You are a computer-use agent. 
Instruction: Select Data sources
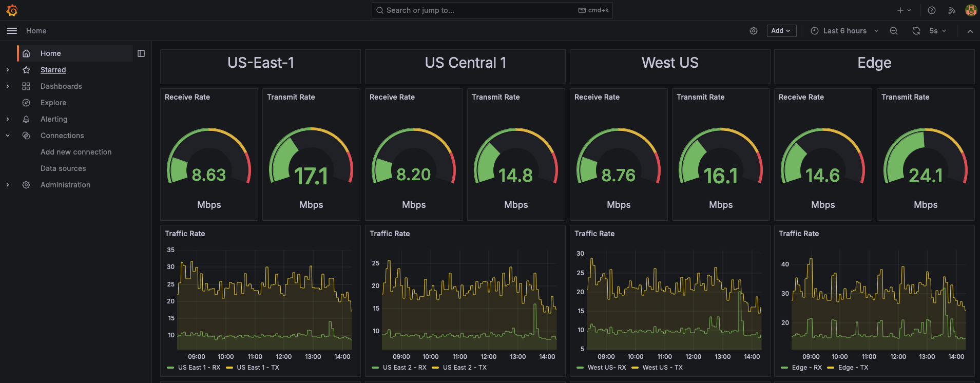click(63, 168)
